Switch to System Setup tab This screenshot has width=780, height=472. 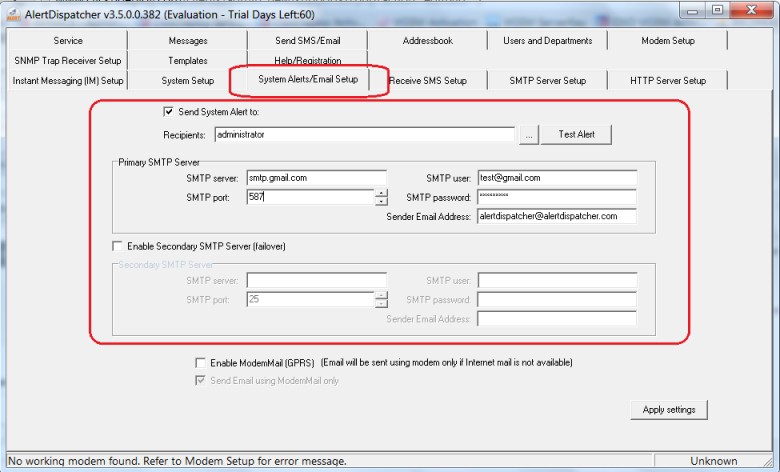[x=188, y=81]
